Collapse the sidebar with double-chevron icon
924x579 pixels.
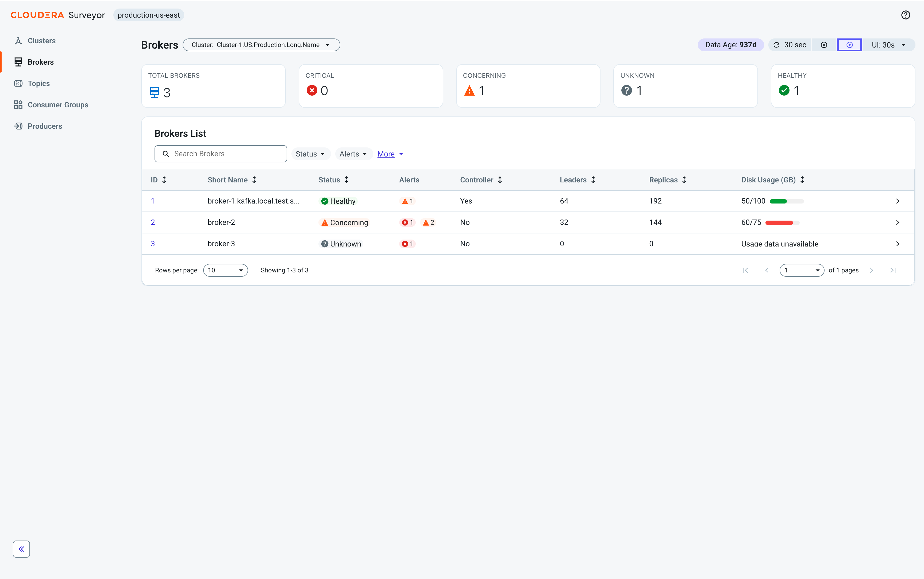click(21, 549)
